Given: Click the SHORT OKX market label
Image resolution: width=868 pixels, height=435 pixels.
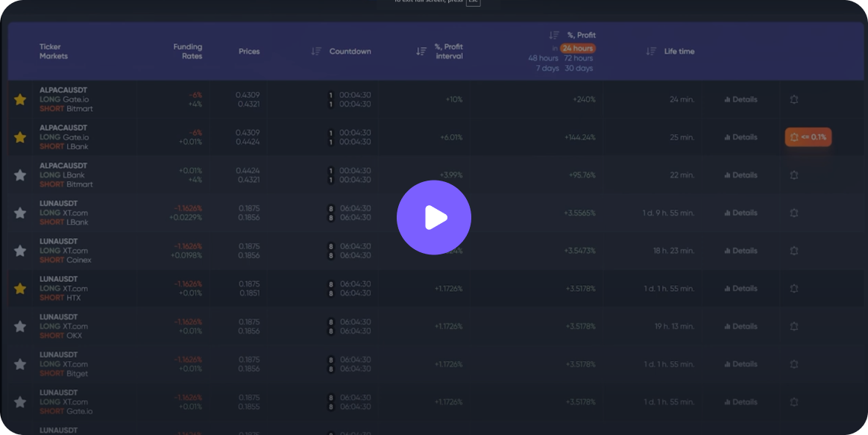Looking at the screenshot, I should [60, 336].
